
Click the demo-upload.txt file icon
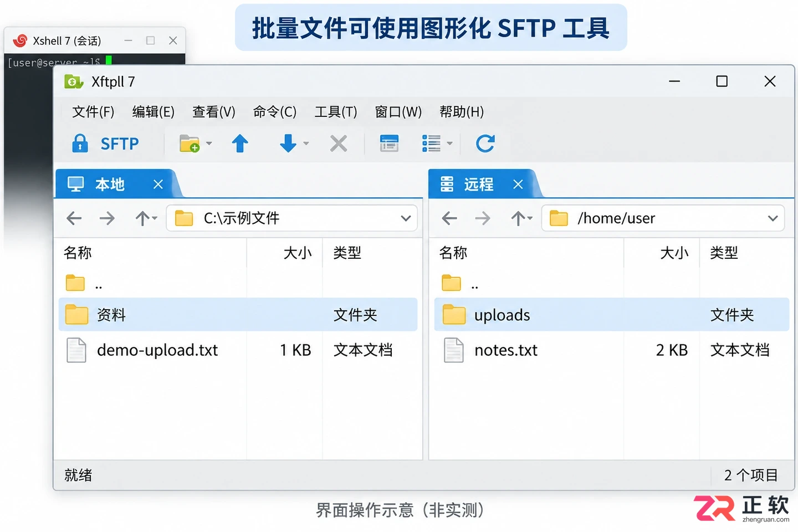tap(76, 350)
